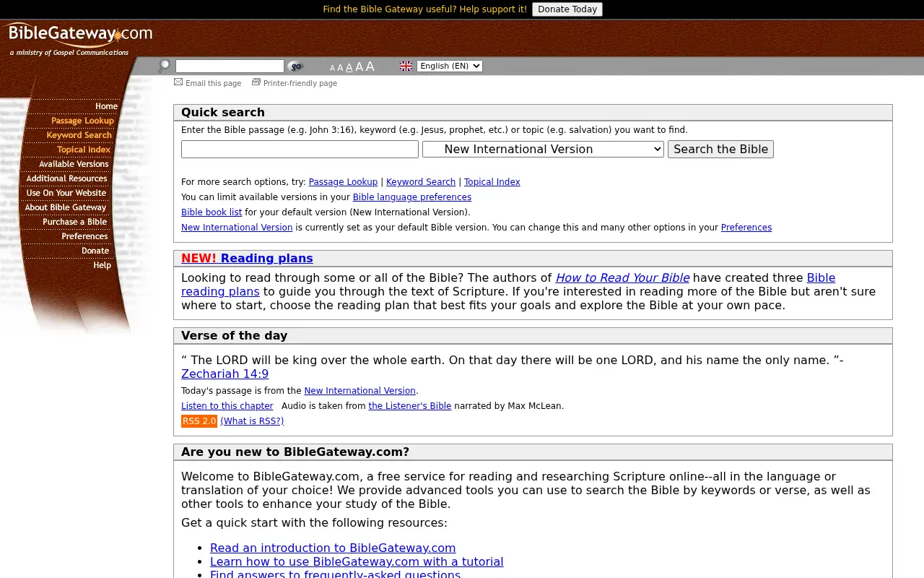Choose the underlined medium font size 'A'
924x578 pixels.
pos(349,67)
